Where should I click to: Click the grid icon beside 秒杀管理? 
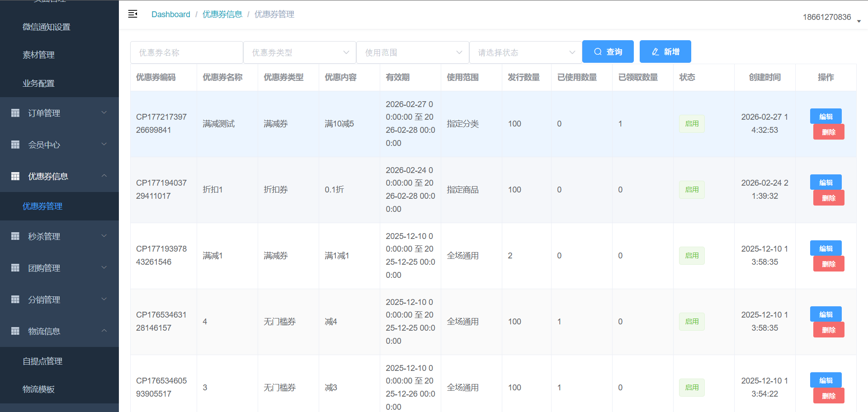pos(15,236)
